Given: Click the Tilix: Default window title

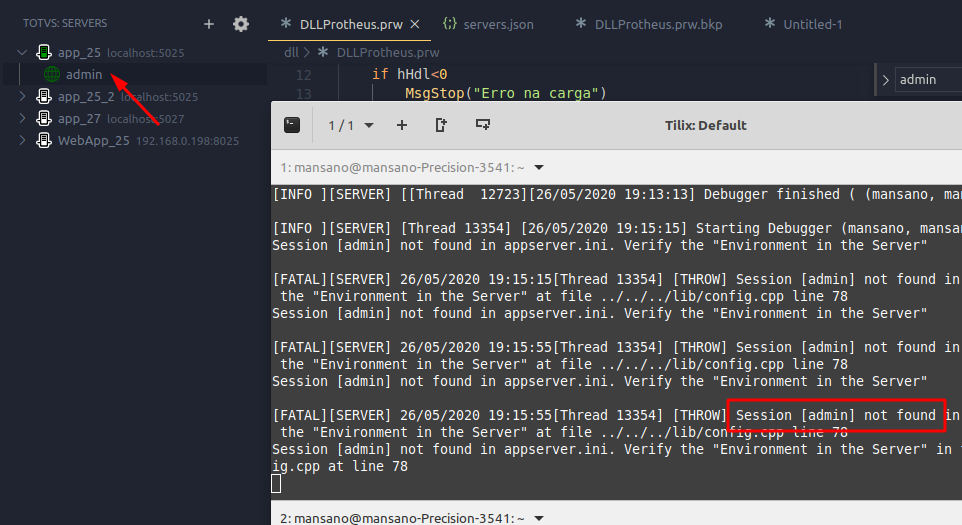Looking at the screenshot, I should [706, 125].
